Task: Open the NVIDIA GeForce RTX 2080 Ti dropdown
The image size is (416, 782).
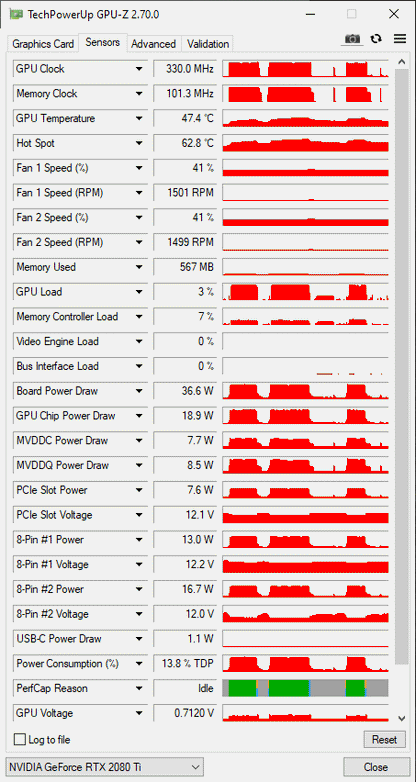Action: coord(104,767)
